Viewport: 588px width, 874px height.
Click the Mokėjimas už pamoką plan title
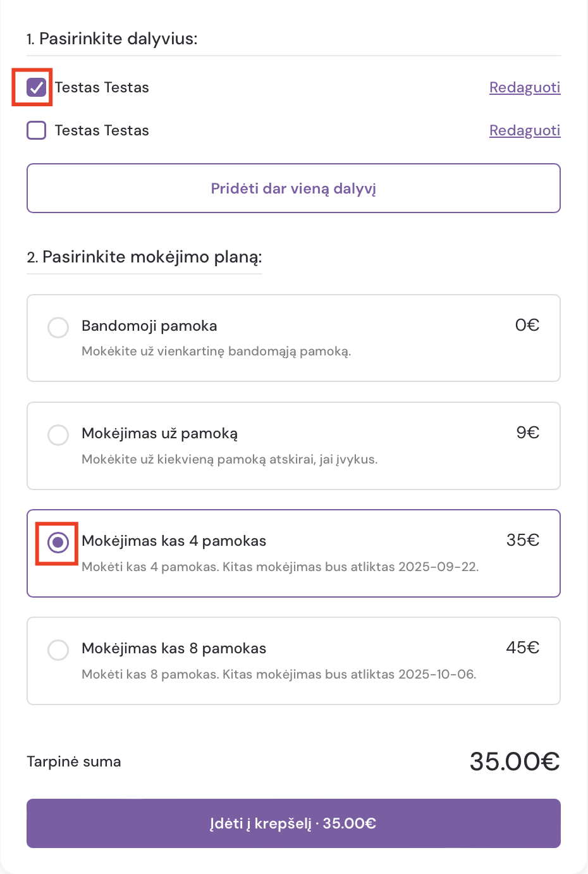[159, 433]
